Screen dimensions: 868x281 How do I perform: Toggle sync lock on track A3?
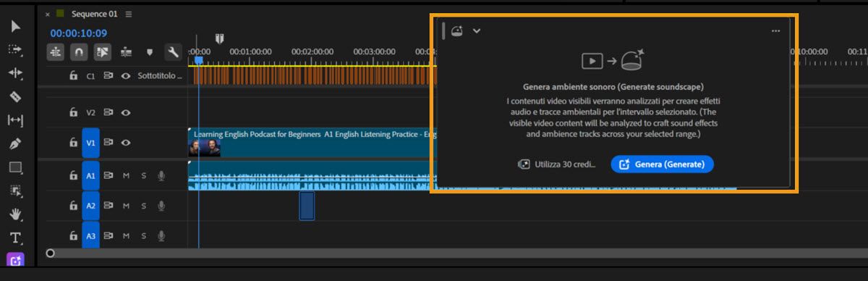click(x=109, y=236)
